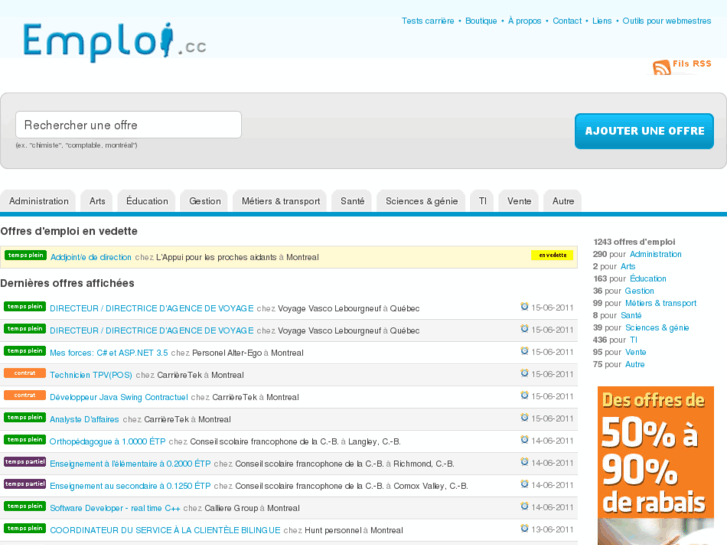Image resolution: width=727 pixels, height=545 pixels.
Task: Click the Emploi.cc logo
Action: click(x=115, y=42)
